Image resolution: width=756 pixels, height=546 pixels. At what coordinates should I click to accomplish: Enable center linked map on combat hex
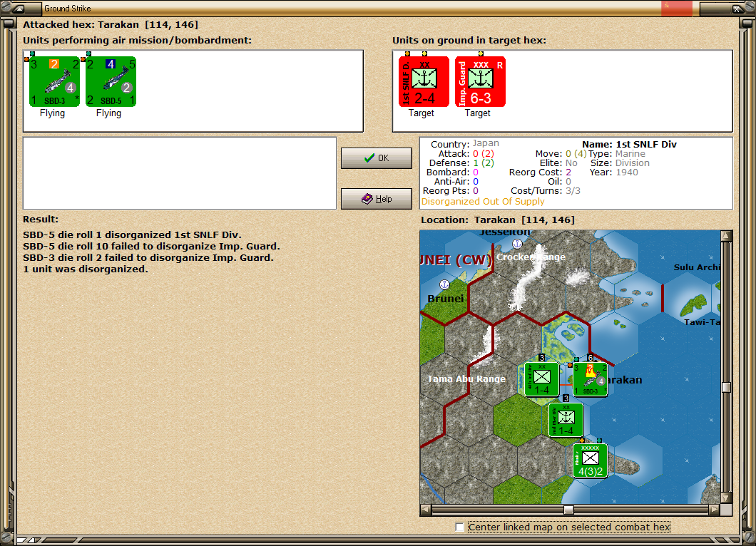[x=459, y=527]
